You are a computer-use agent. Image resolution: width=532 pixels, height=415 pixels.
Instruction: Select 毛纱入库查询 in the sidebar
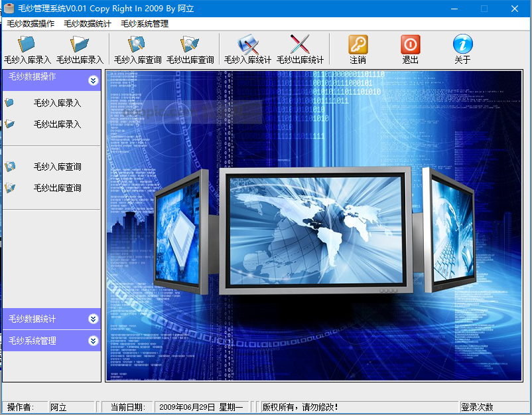(57, 167)
